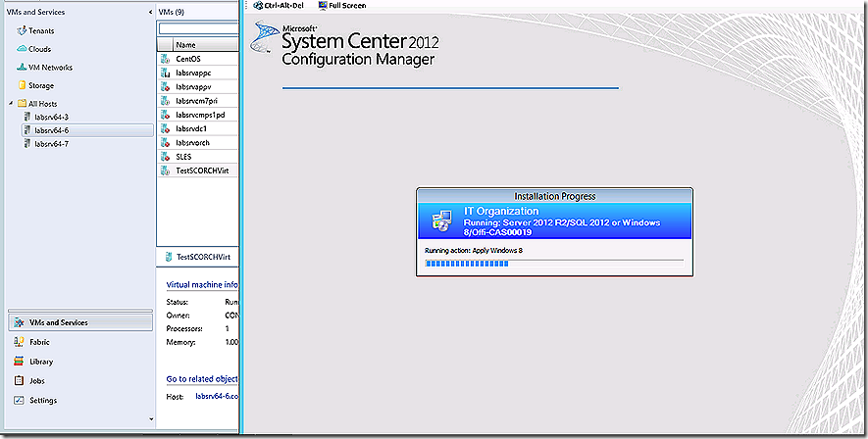The width and height of the screenshot is (868, 439).
Task: Click the Virtual machine information heading
Action: click(x=202, y=284)
